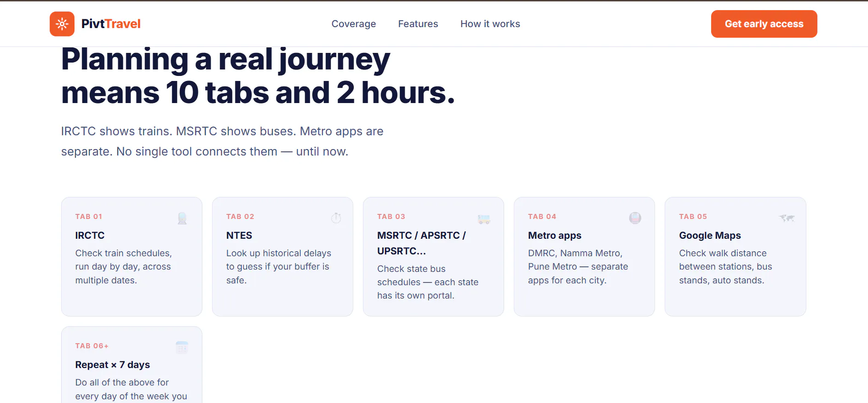Click the TAB 02 label
Screen dimensions: 868x403
[240, 217]
